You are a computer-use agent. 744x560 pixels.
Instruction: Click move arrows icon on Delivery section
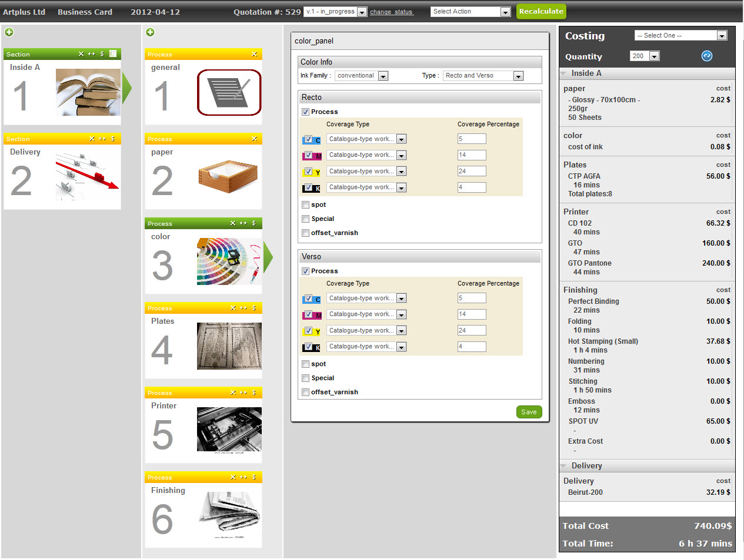coord(102,139)
